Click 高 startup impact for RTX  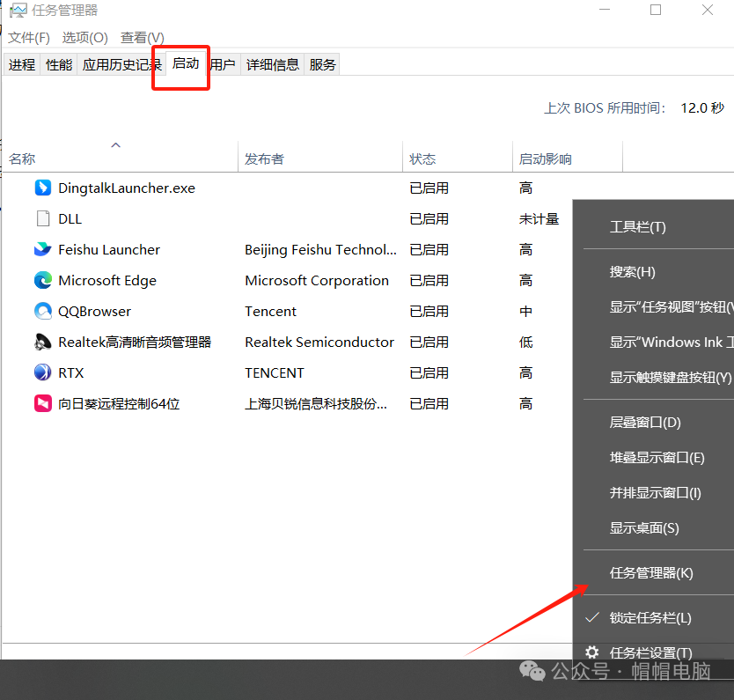point(525,373)
